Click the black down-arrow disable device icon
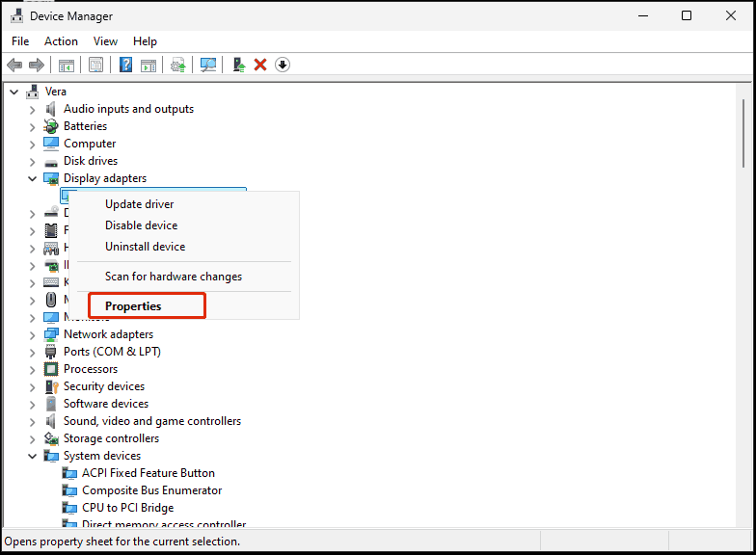The image size is (756, 555). click(283, 65)
